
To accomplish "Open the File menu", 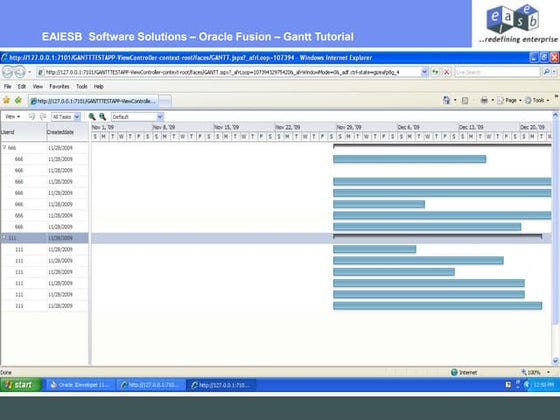I will click(8, 86).
